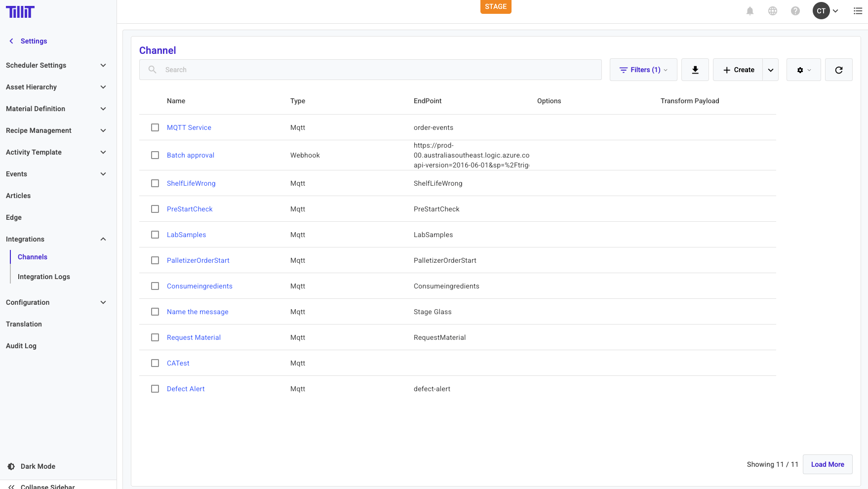Open the top-right list menu icon
868x489 pixels.
[858, 11]
